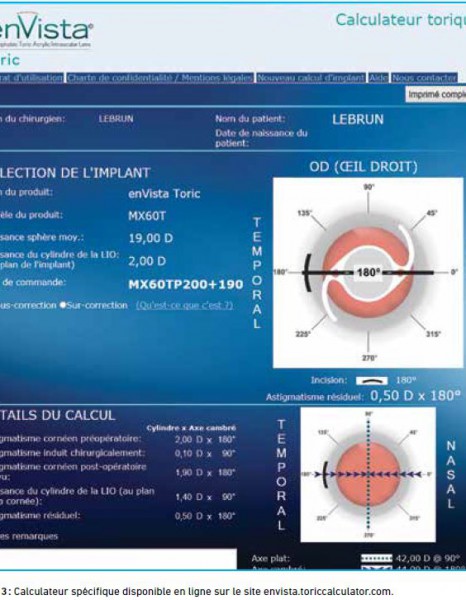Screen dimensions: 466x600
Task: Click the Axe plat dotted legend marker
Action: (x=376, y=558)
